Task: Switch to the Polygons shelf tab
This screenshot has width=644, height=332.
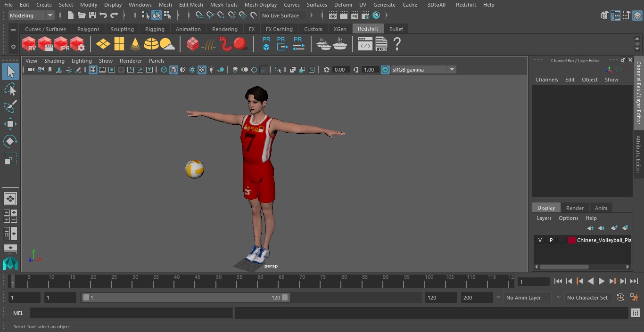Action: point(88,29)
